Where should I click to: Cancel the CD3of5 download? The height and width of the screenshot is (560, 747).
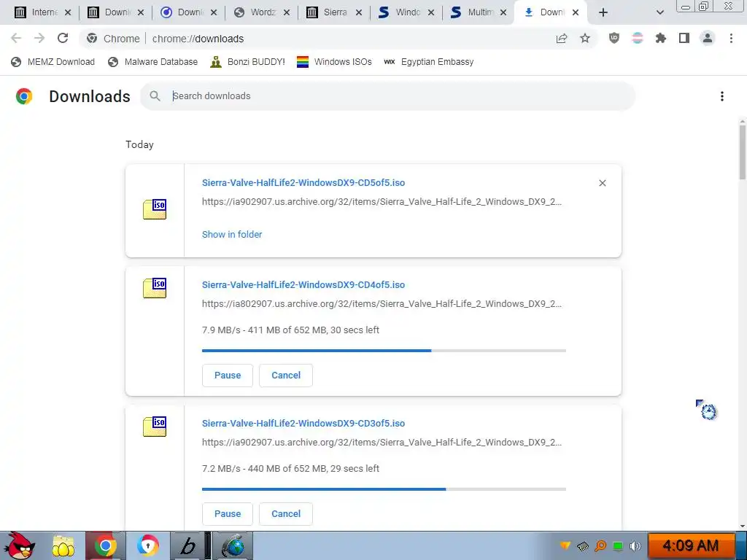286,514
